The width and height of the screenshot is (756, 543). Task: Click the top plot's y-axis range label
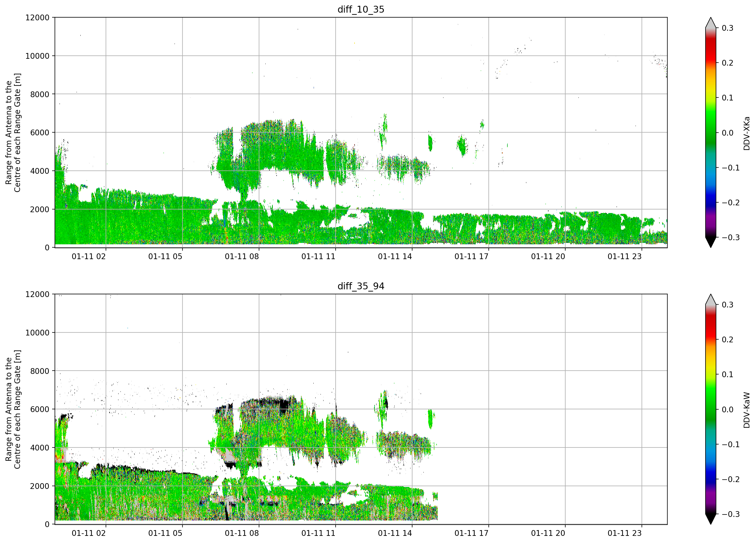(x=13, y=132)
